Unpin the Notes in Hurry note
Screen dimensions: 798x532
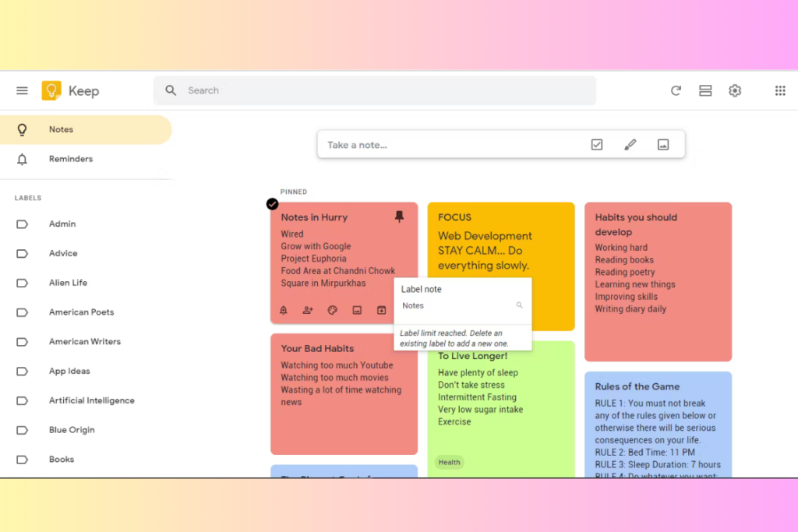[400, 217]
